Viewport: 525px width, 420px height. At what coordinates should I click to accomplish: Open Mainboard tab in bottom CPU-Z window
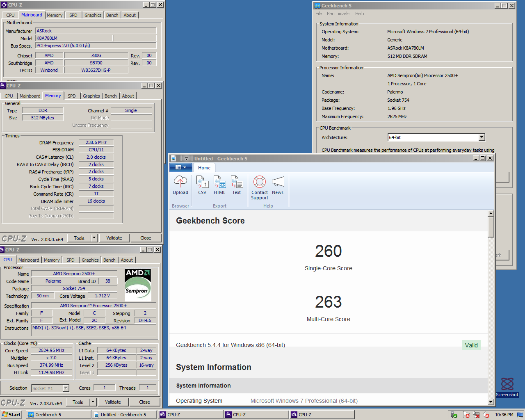click(x=29, y=260)
